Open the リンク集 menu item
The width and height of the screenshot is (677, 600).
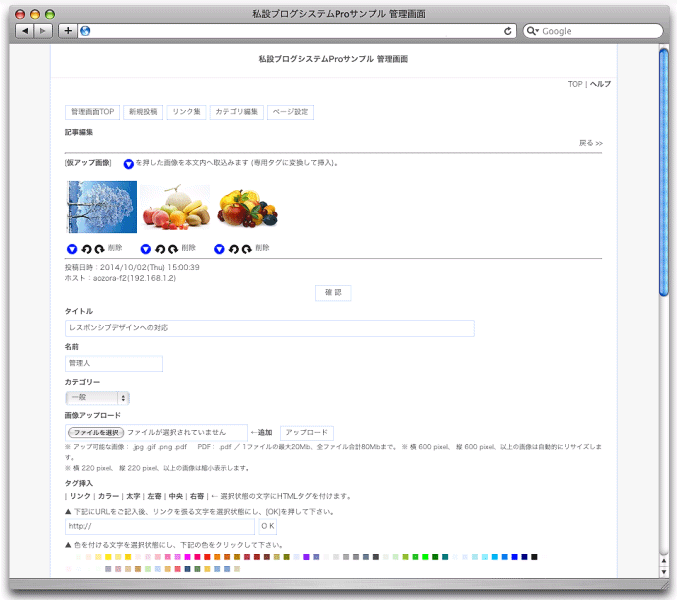click(185, 111)
